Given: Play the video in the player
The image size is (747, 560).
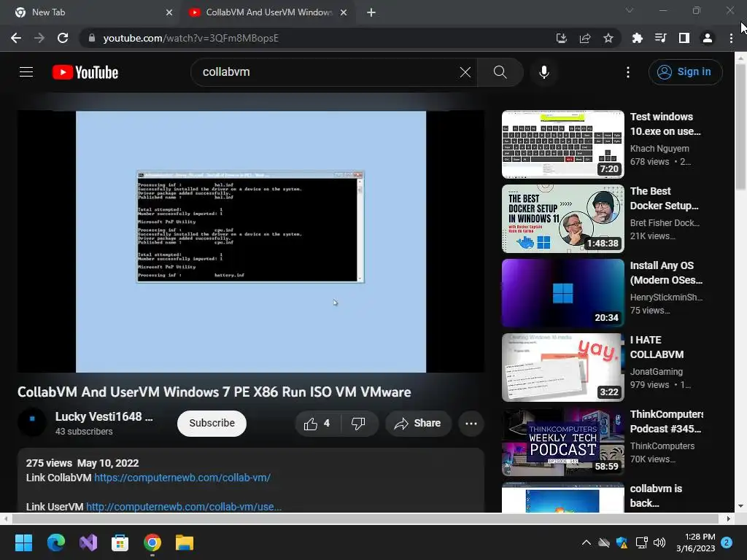Looking at the screenshot, I should (x=251, y=241).
